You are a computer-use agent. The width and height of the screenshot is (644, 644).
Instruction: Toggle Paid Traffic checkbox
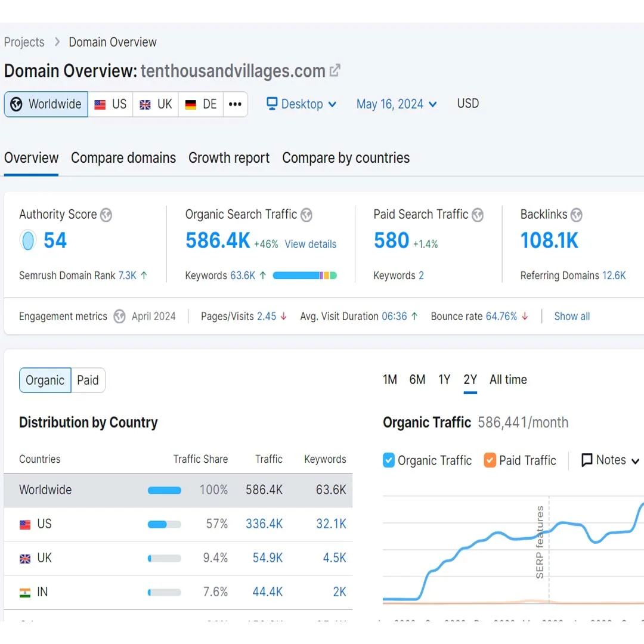click(x=490, y=460)
